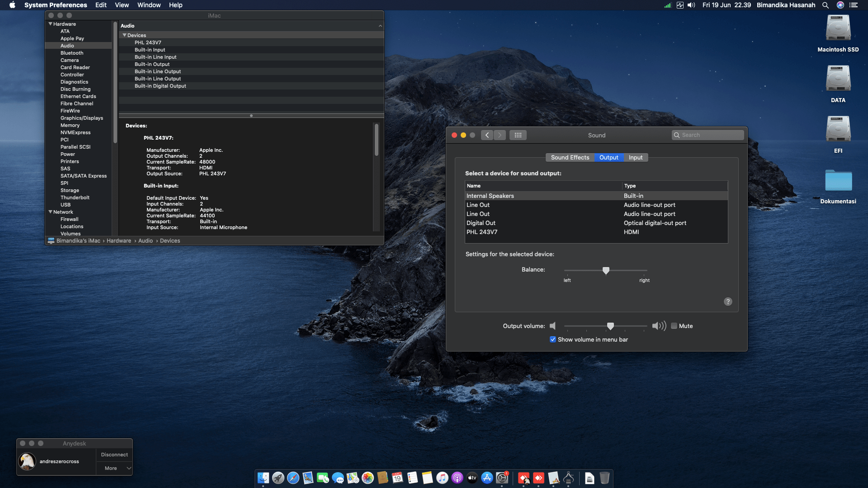Collapse the Hardware tree section

pos(50,24)
